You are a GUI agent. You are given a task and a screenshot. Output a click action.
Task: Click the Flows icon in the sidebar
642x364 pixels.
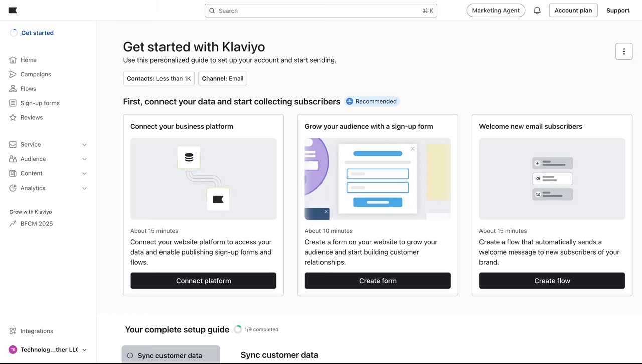click(x=13, y=89)
